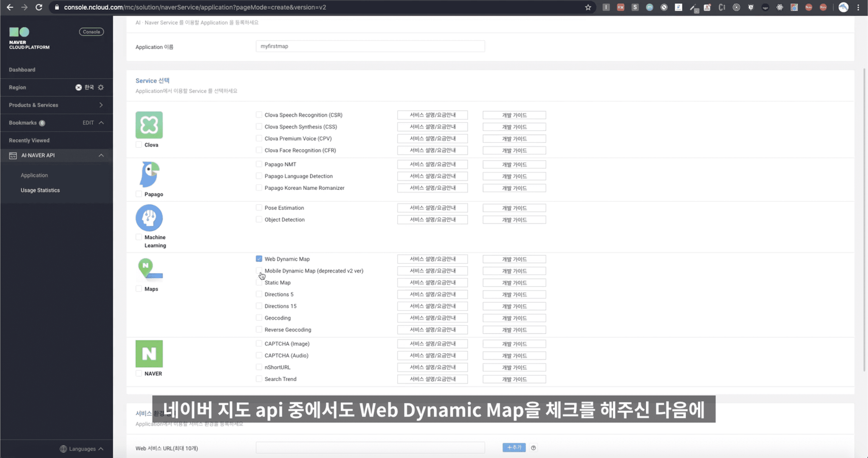Image resolution: width=868 pixels, height=458 pixels.
Task: Click the Region row in sidebar
Action: 56,88
